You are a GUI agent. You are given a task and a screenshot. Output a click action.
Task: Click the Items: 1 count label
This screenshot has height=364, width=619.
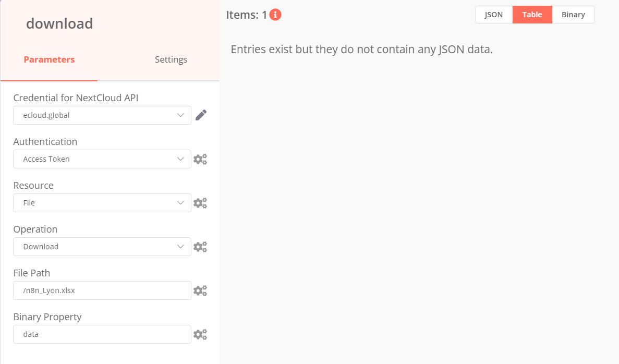(246, 15)
